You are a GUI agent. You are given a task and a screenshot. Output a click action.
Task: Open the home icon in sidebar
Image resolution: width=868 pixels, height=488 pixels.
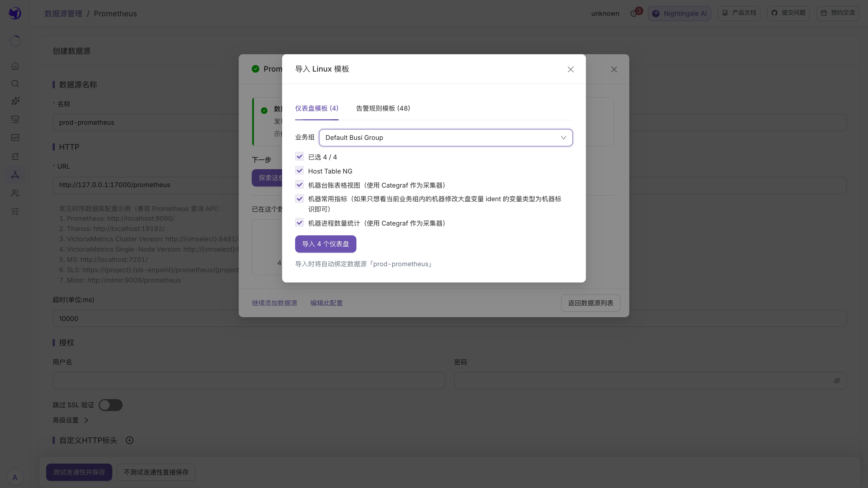click(x=15, y=66)
